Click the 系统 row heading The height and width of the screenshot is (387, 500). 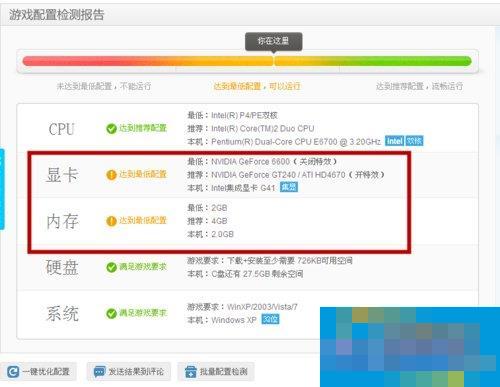62,314
